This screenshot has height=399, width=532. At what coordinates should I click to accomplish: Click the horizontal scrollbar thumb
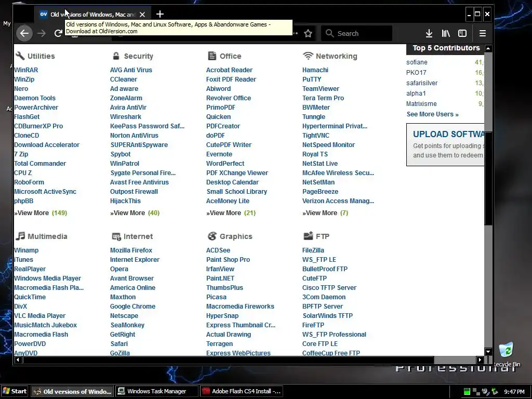228,360
